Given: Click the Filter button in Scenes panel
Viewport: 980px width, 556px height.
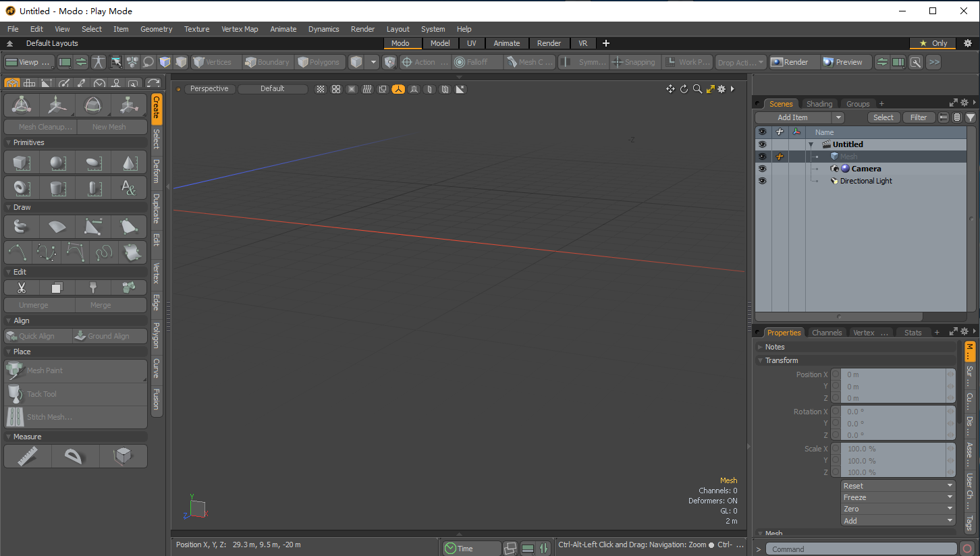Looking at the screenshot, I should (919, 117).
